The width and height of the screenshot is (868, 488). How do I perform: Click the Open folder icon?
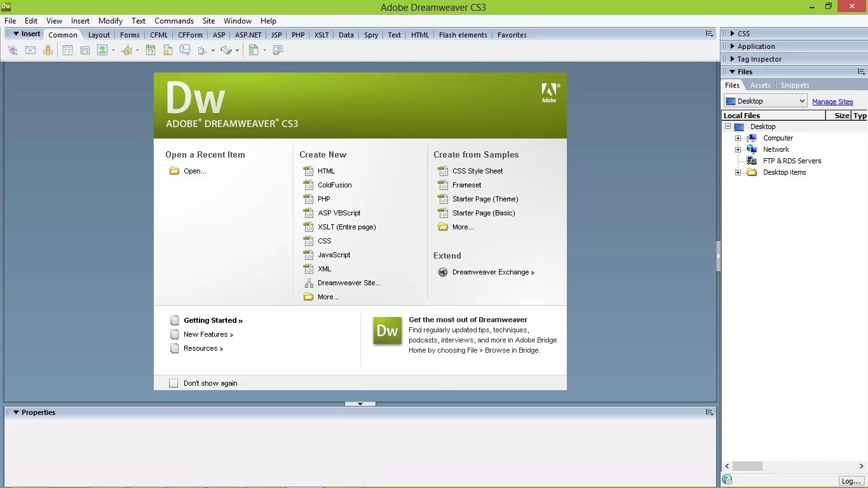click(x=174, y=171)
